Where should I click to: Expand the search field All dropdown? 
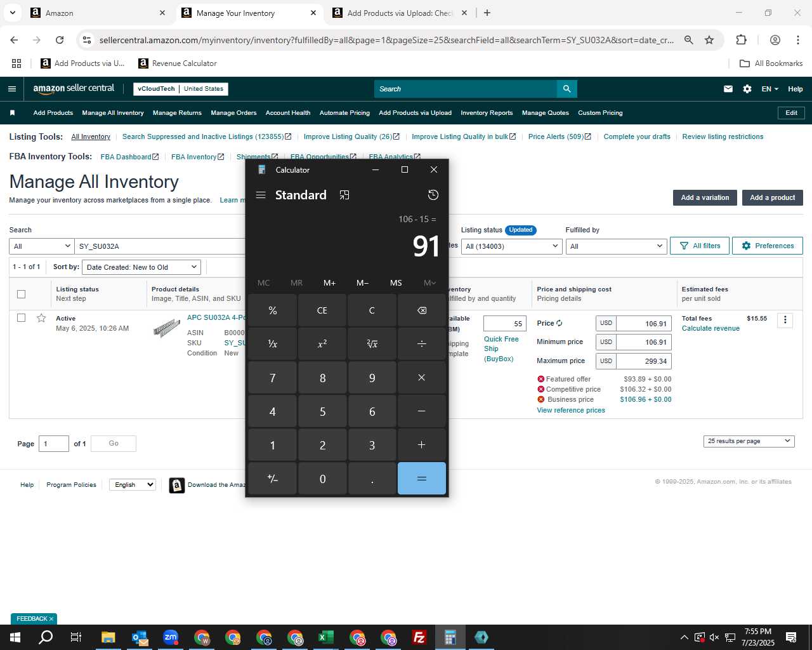pos(42,246)
